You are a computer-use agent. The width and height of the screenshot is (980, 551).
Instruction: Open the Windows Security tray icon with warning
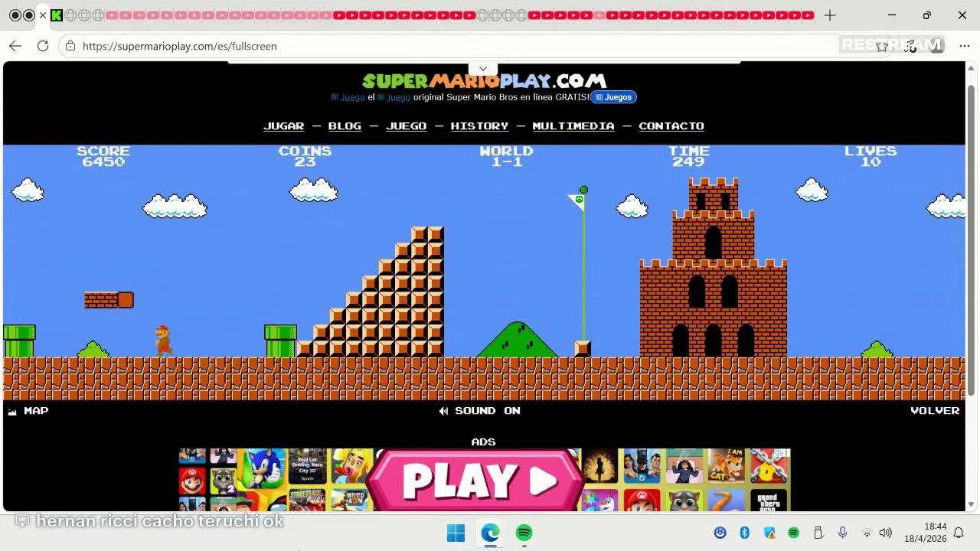[769, 533]
